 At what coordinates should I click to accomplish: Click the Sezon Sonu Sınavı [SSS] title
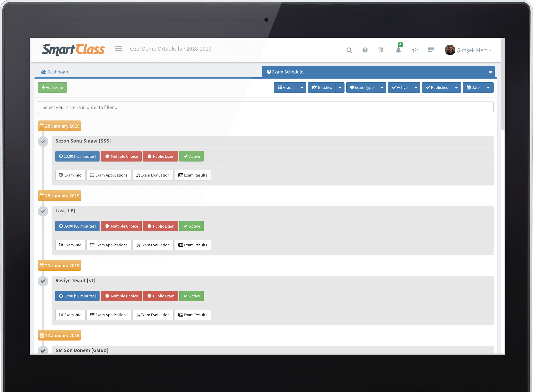pos(83,141)
